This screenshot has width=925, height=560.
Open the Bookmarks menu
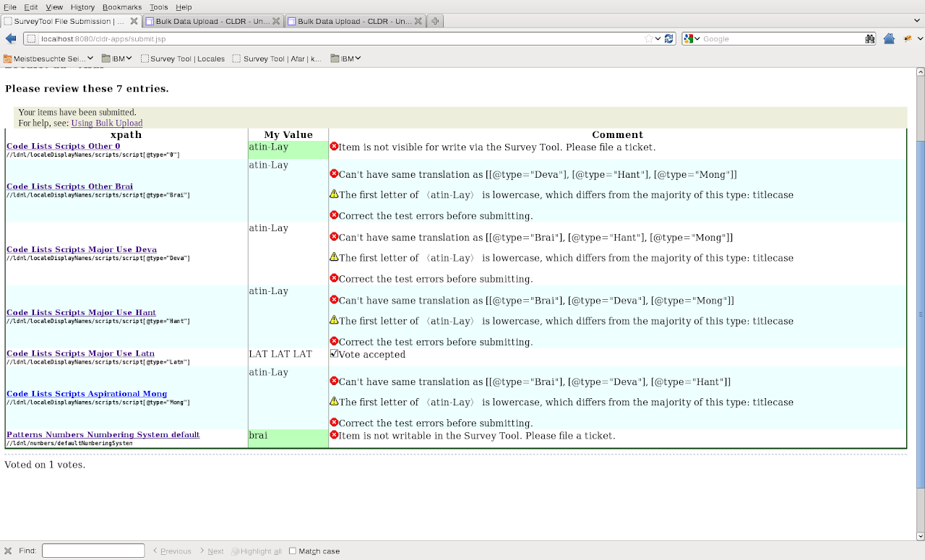[121, 7]
